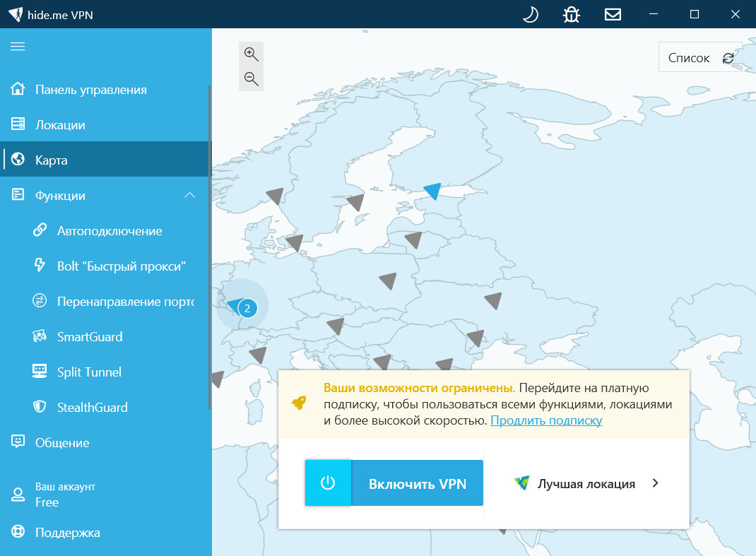
Task: Collapse the Функции submenu chevron
Action: [x=190, y=195]
